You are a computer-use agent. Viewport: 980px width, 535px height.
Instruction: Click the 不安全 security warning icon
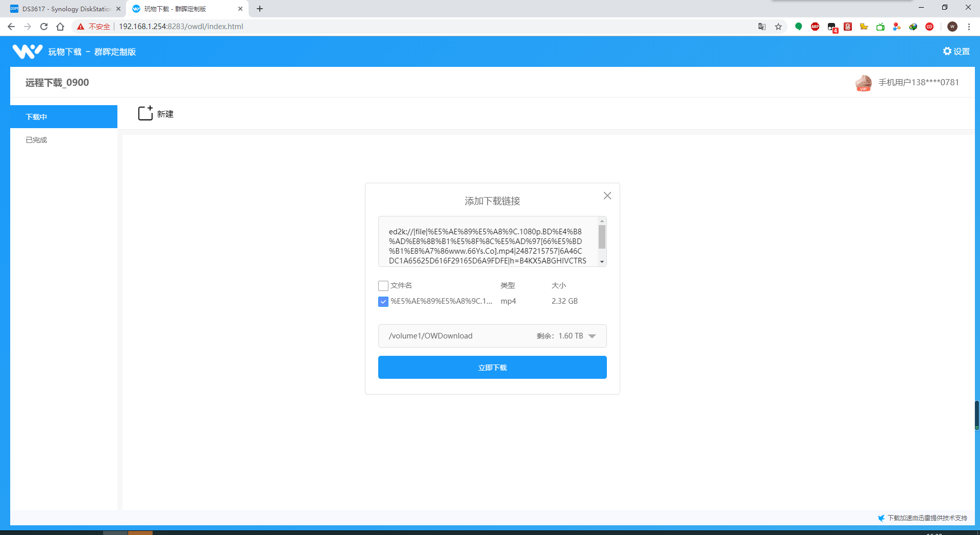[x=81, y=27]
